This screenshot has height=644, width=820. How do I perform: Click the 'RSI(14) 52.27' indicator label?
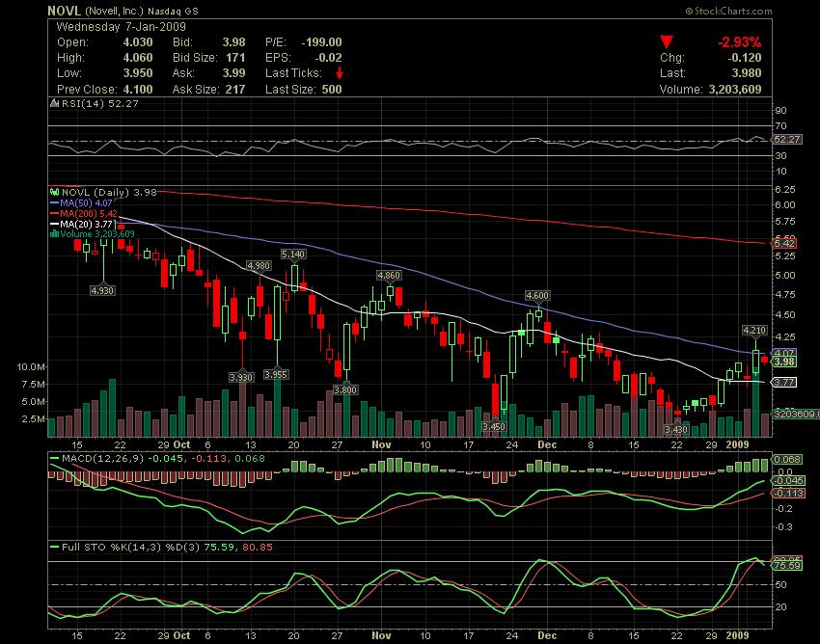[100, 103]
